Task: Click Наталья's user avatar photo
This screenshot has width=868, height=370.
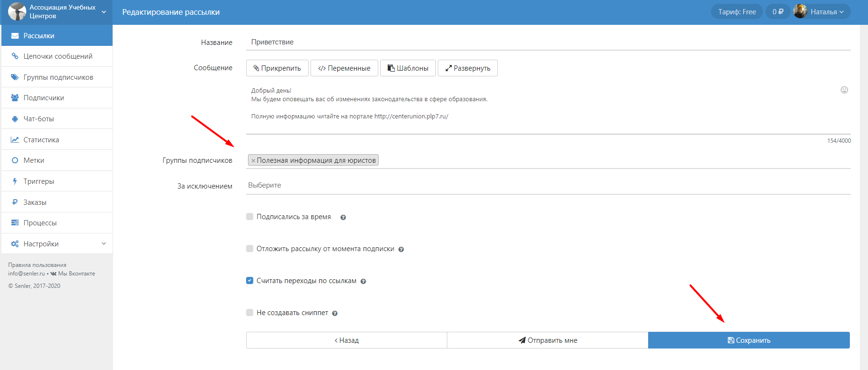Action: pyautogui.click(x=800, y=11)
